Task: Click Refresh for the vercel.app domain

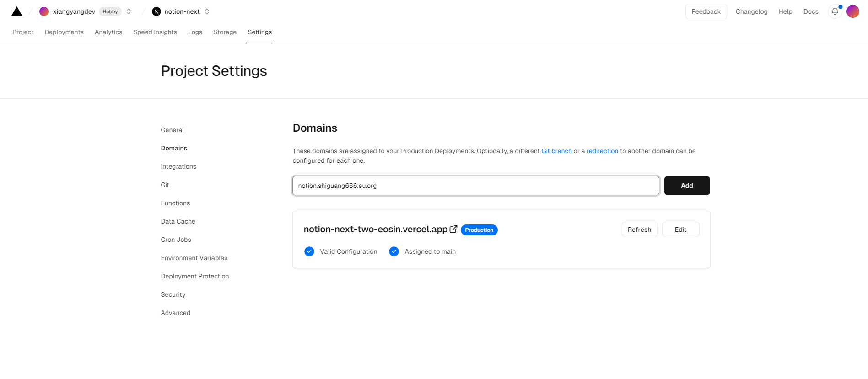Action: [639, 230]
